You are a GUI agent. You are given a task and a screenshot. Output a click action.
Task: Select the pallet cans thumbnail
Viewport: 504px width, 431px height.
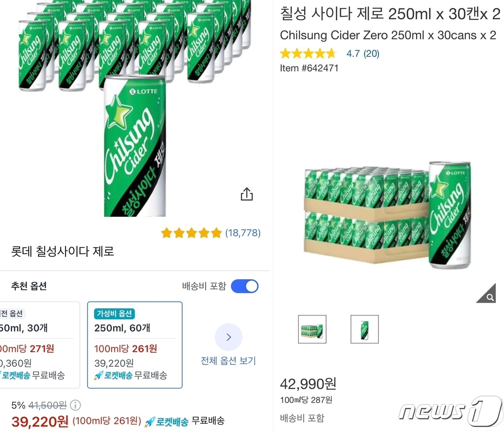pyautogui.click(x=312, y=329)
